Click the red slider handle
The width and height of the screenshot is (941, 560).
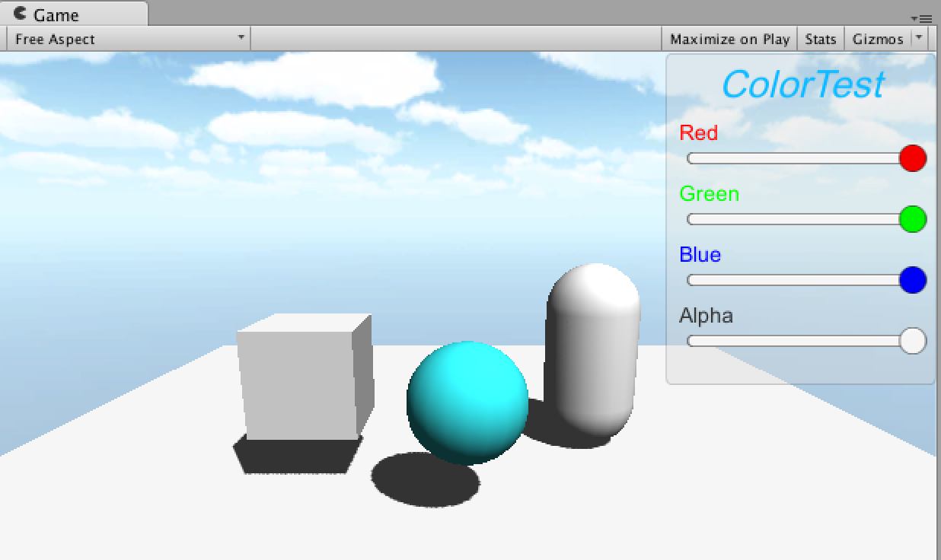(x=913, y=158)
